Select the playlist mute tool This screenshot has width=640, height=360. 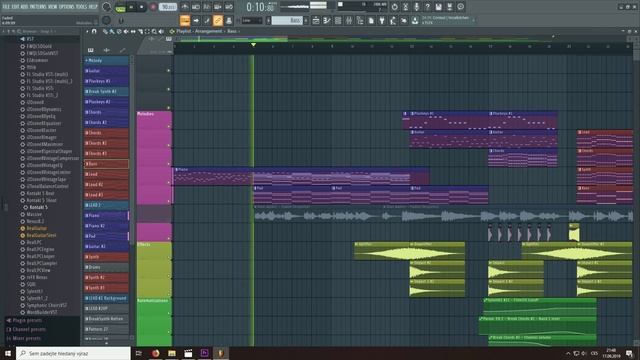126,31
